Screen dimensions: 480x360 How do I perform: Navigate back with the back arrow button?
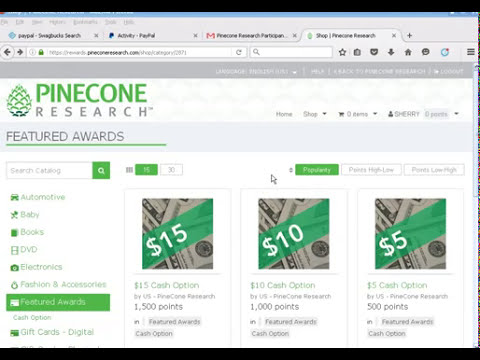click(x=7, y=52)
